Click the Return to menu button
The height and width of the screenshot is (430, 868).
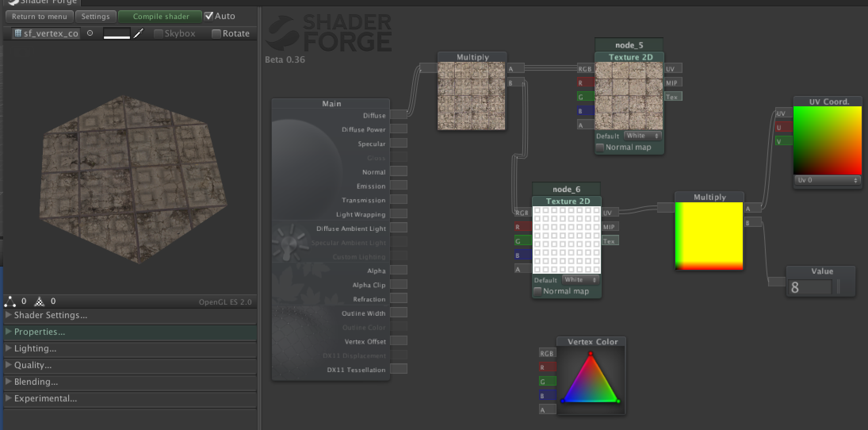[39, 17]
